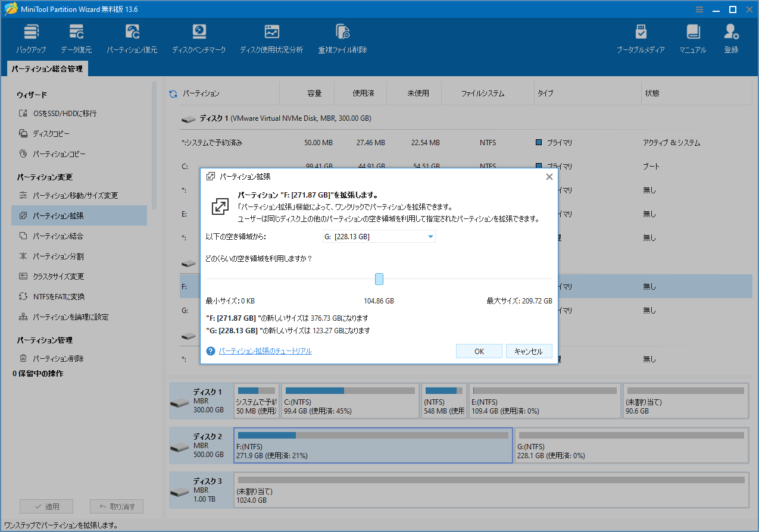Run Partition Recovery
The image size is (759, 532).
point(132,37)
